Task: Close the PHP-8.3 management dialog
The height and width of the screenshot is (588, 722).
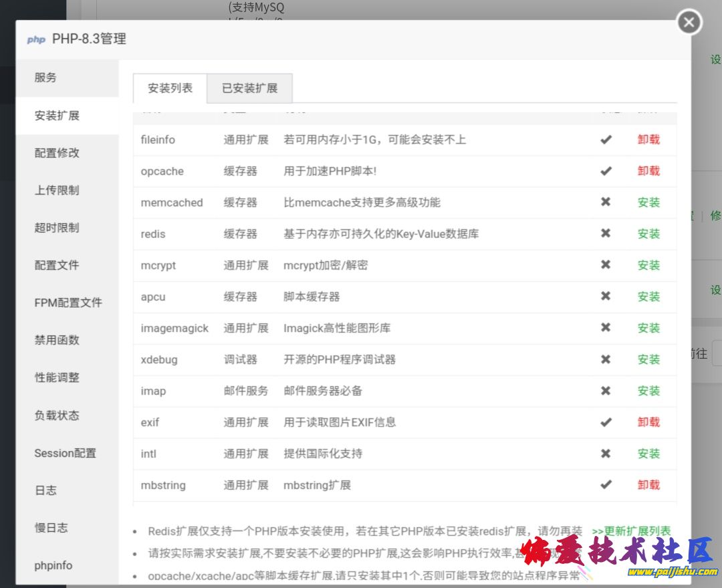Action: 689,22
